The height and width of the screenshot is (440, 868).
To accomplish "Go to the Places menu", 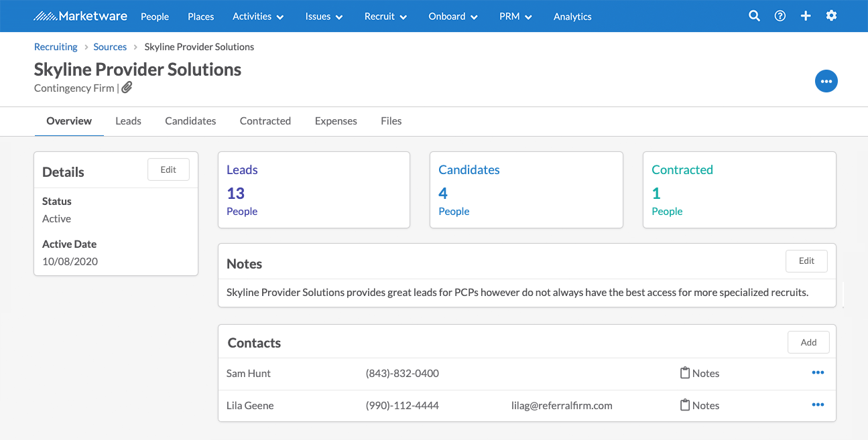I will click(200, 17).
